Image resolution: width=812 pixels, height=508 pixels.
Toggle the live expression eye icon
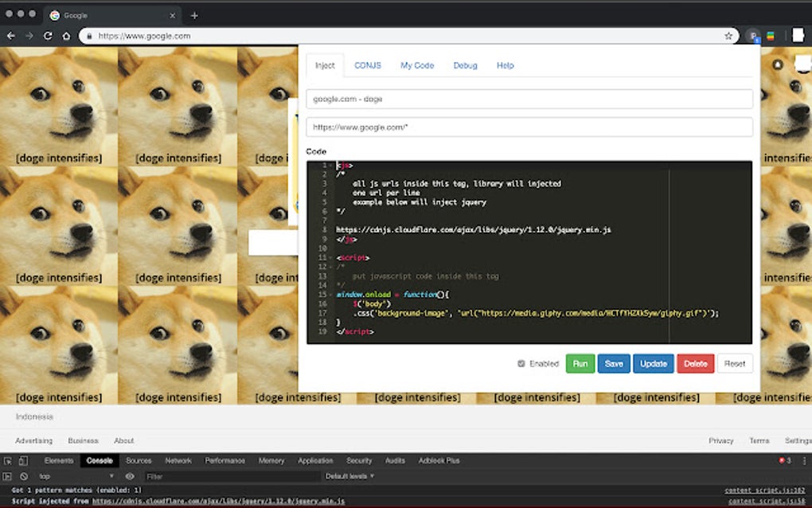coord(130,476)
